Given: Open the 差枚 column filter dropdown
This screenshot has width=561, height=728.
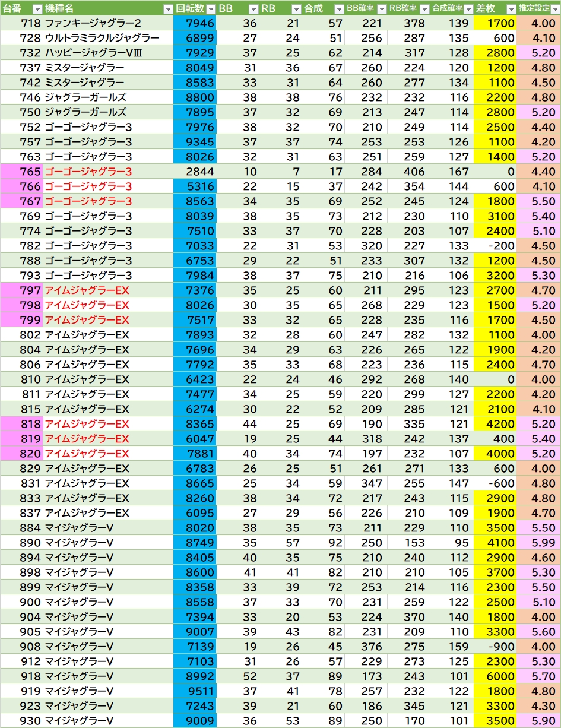Looking at the screenshot, I should coord(511,9).
